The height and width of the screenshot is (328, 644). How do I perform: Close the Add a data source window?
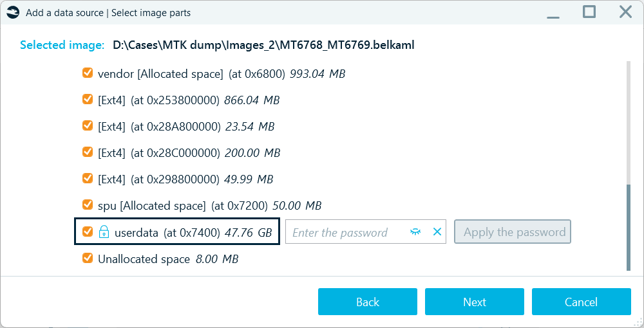(625, 12)
